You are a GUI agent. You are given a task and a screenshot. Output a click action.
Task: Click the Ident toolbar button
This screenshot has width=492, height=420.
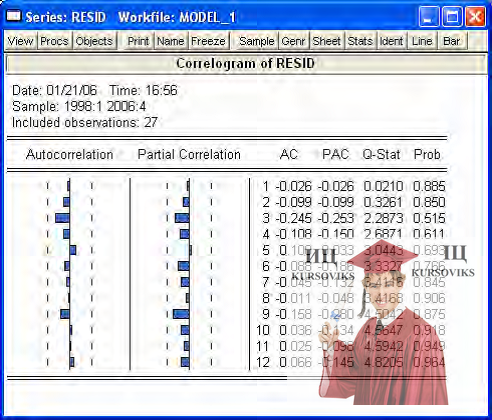391,41
